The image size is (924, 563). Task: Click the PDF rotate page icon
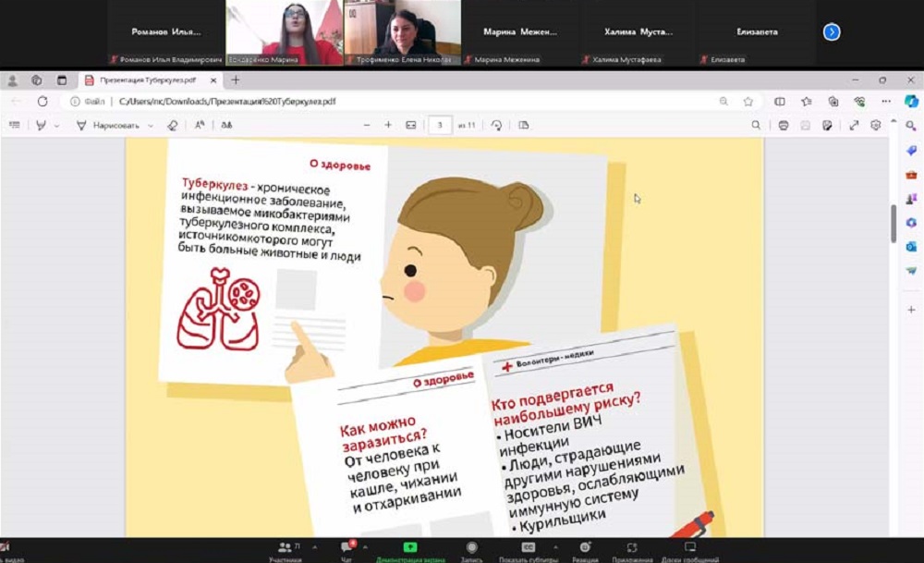point(496,125)
